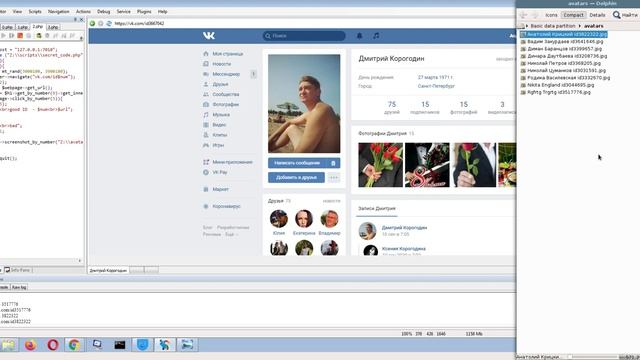
Task: Click the red stop button in the script toolbar
Action: (x=20, y=36)
